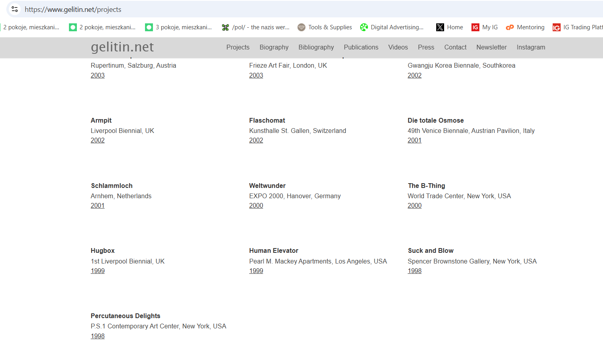Open the Hugbox project title
Viewport: 603px width, 364px height.
click(103, 250)
